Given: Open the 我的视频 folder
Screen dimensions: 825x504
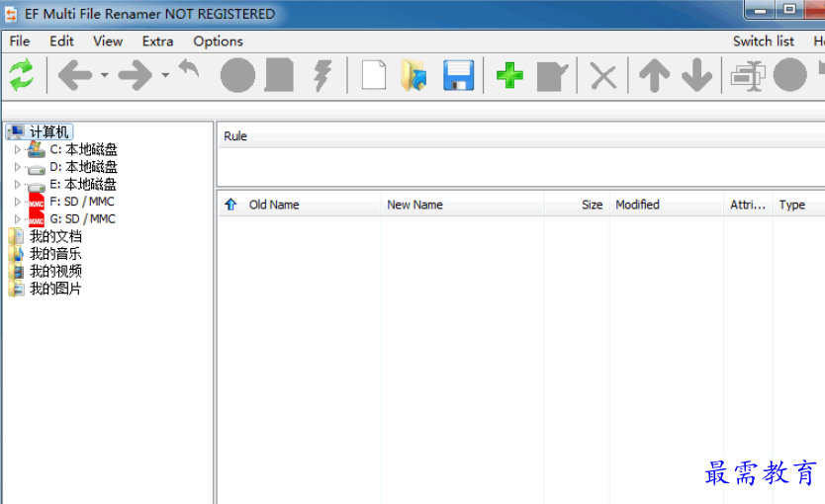Looking at the screenshot, I should (x=55, y=271).
